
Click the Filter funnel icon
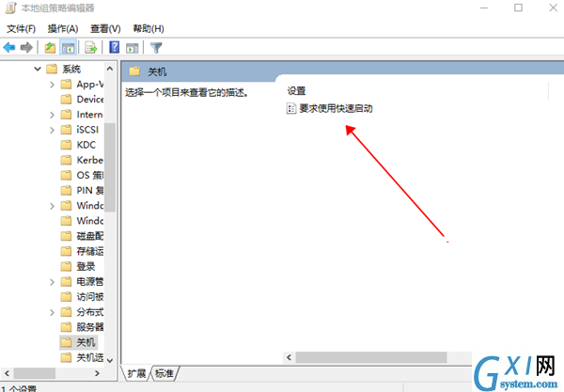(156, 48)
